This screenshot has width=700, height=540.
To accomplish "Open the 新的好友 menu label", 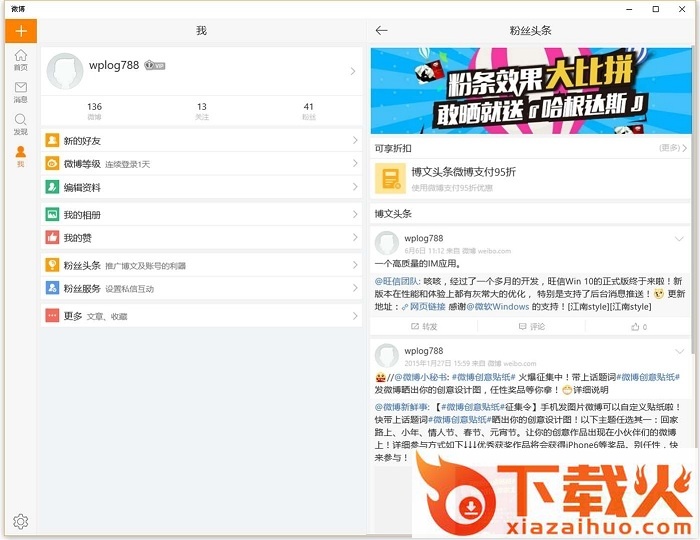I will [x=82, y=141].
